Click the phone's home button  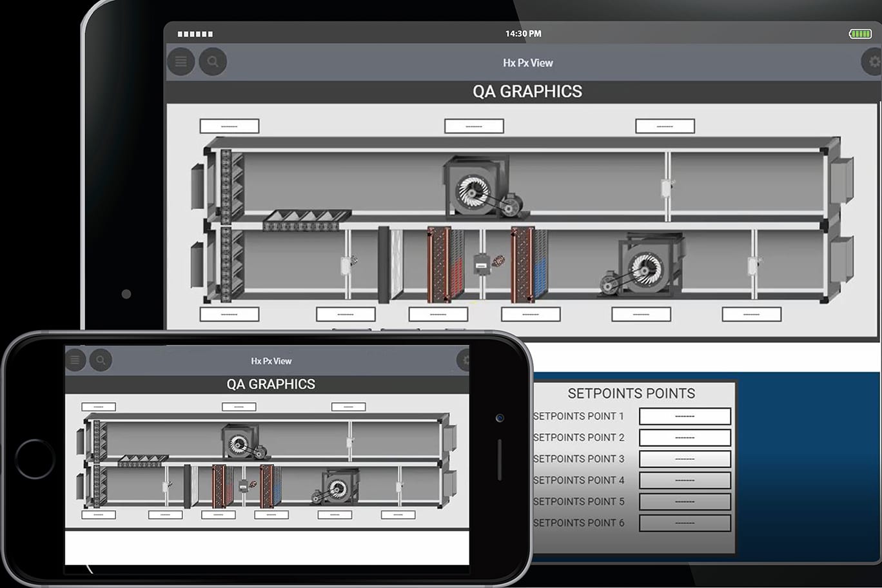[x=35, y=459]
